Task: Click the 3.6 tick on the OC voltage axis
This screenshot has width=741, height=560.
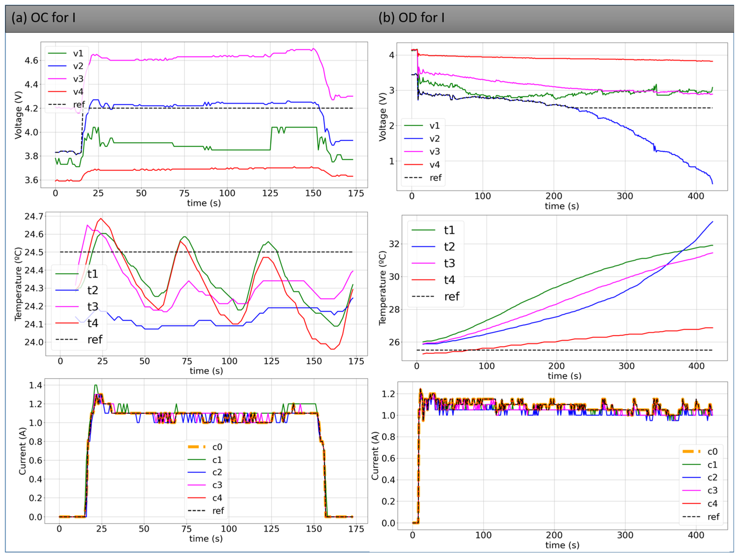Action: tap(31, 180)
